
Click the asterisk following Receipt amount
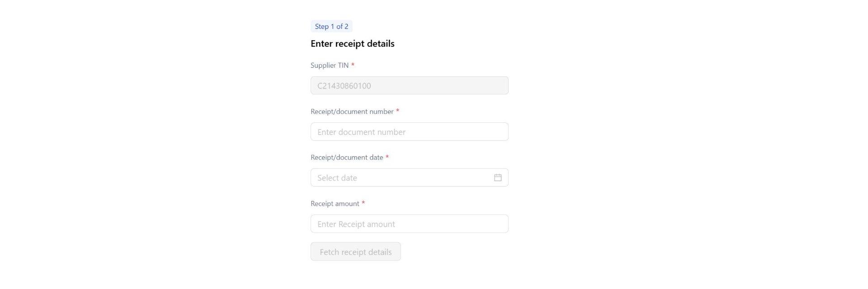coord(363,203)
